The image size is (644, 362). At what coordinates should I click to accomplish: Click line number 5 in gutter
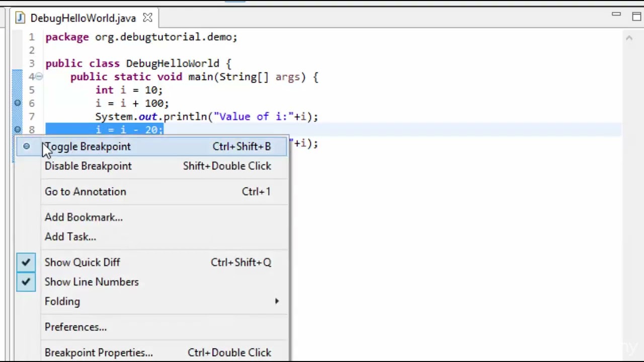32,90
